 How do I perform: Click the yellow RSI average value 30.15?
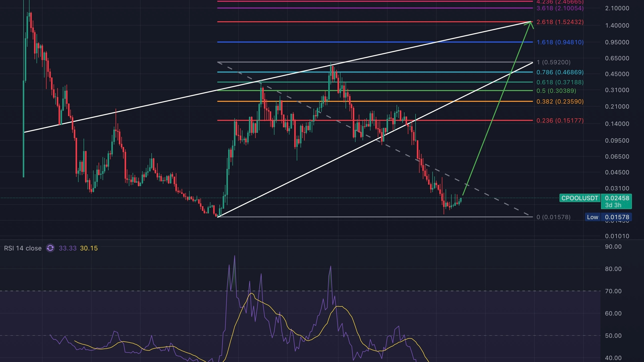[89, 248]
